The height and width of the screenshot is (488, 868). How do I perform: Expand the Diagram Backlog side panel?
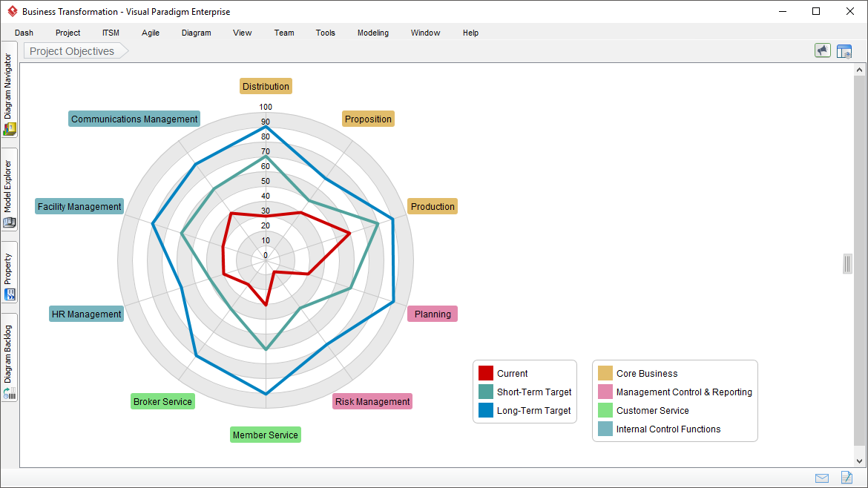9,357
